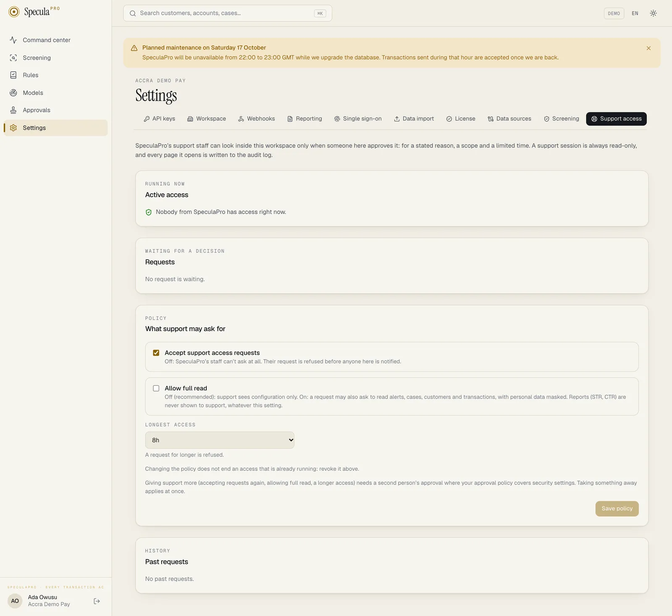
Task: Open Approvals from the sidebar
Action: tap(55, 110)
